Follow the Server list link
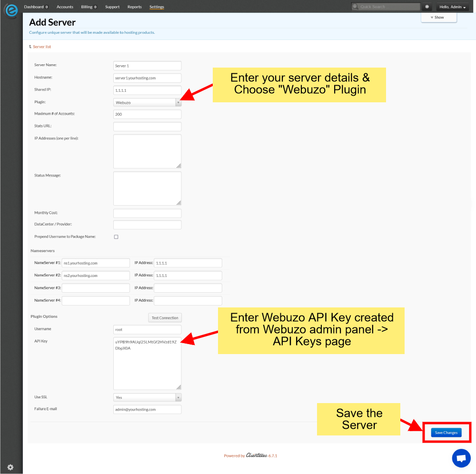 [42, 47]
